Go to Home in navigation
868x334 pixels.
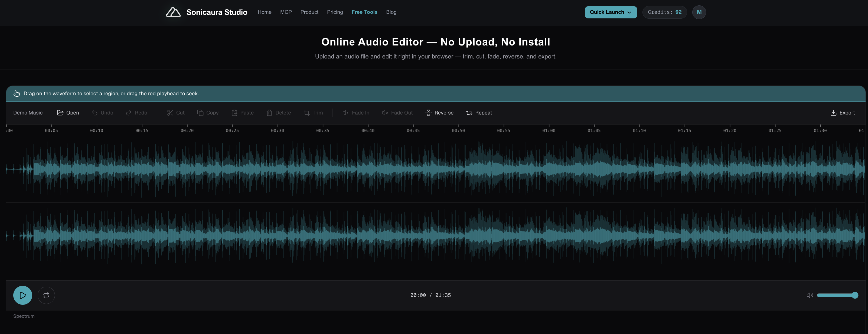tap(265, 12)
